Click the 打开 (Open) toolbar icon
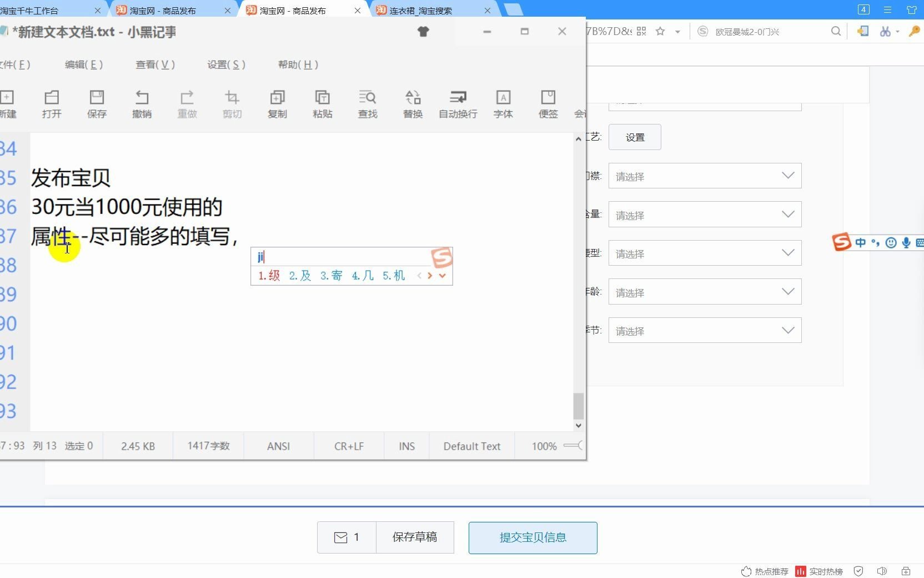Screen dimensions: 924x578 tap(52, 104)
